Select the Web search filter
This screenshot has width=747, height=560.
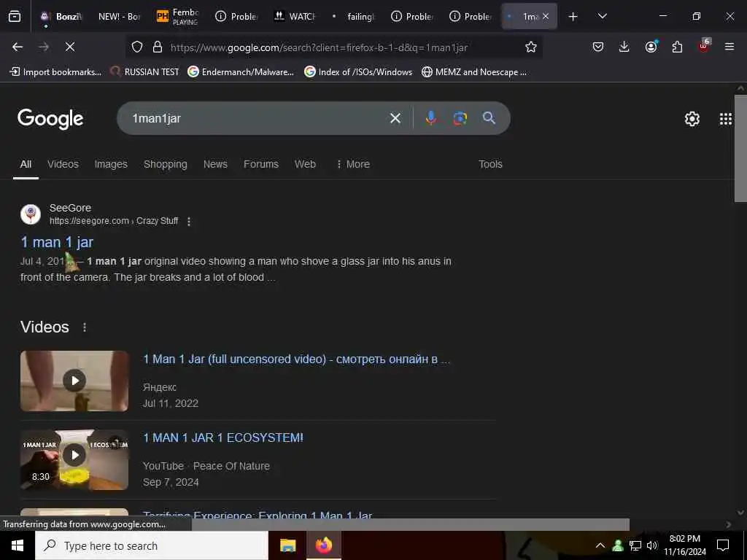305,164
